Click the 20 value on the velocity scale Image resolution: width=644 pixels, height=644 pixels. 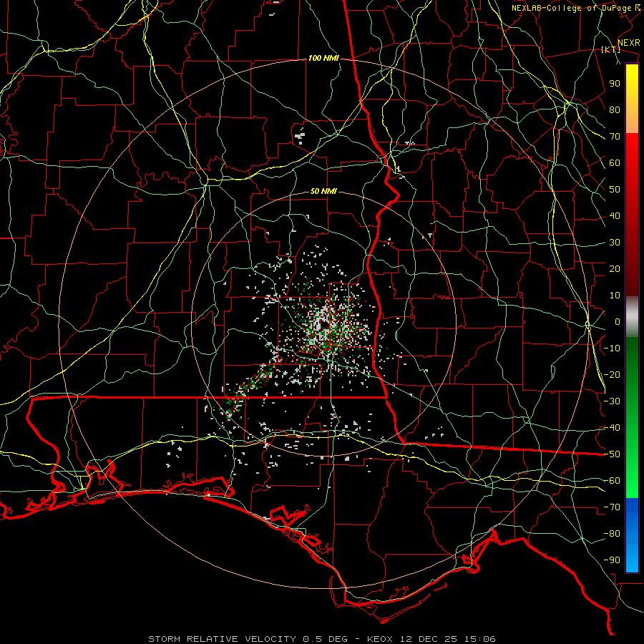[x=615, y=269]
